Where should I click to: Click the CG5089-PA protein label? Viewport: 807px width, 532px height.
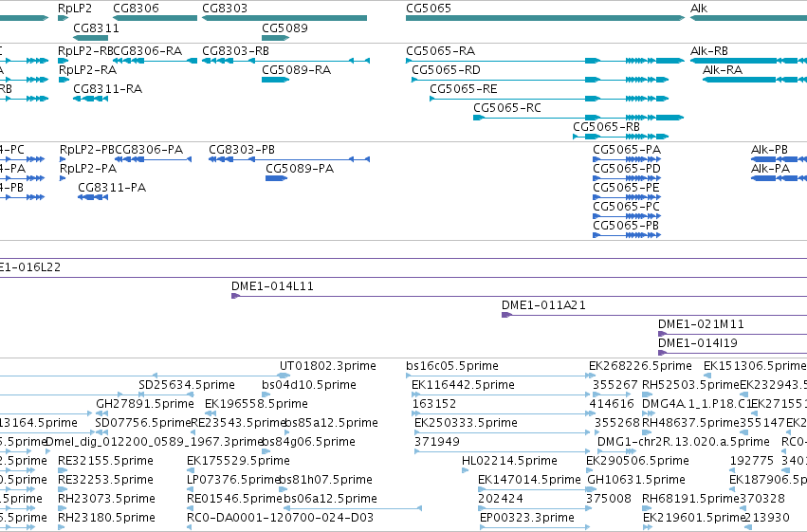coord(300,169)
